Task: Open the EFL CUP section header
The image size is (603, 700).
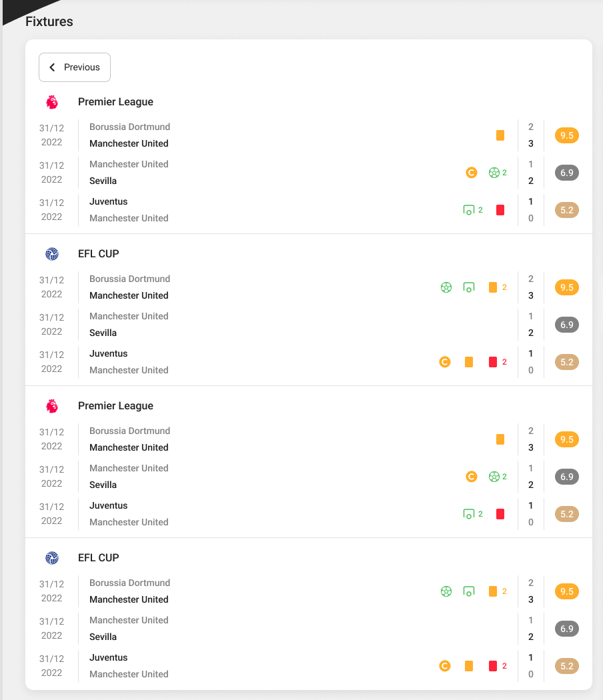Action: click(98, 253)
